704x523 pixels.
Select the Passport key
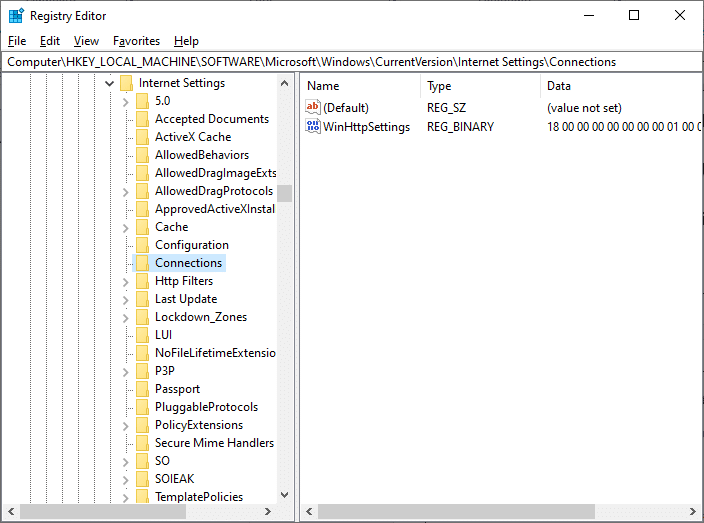click(x=177, y=389)
